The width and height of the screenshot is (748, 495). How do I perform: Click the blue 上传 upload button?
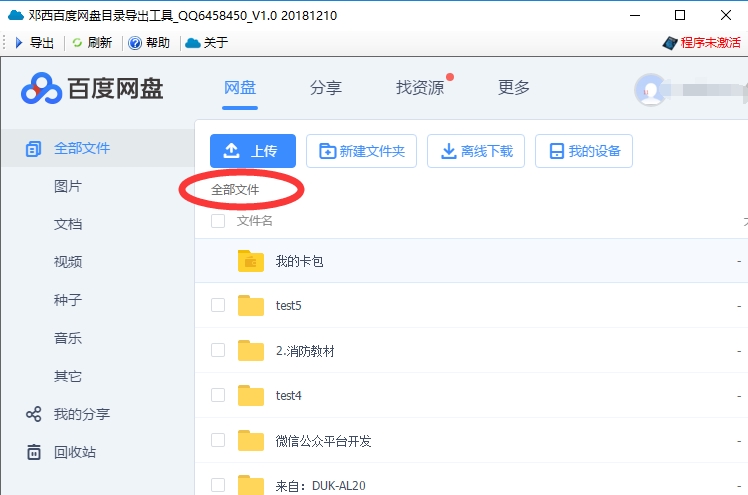[253, 151]
